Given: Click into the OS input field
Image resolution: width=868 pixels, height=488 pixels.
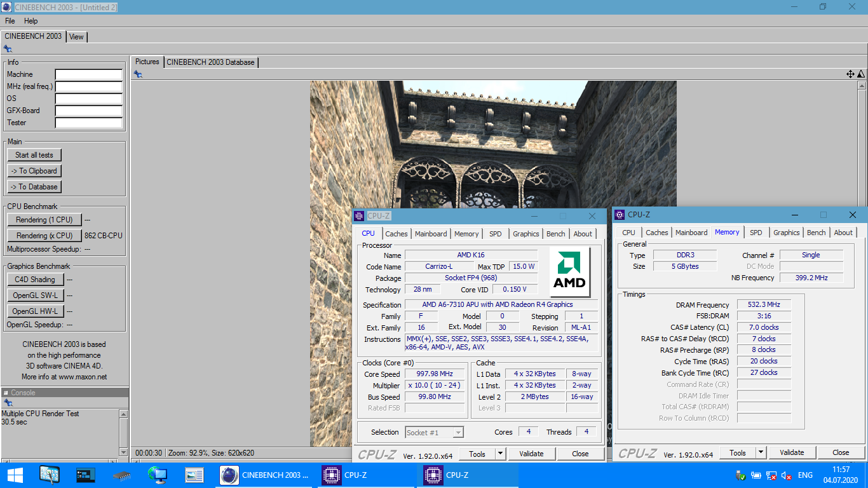Looking at the screenshot, I should 88,99.
